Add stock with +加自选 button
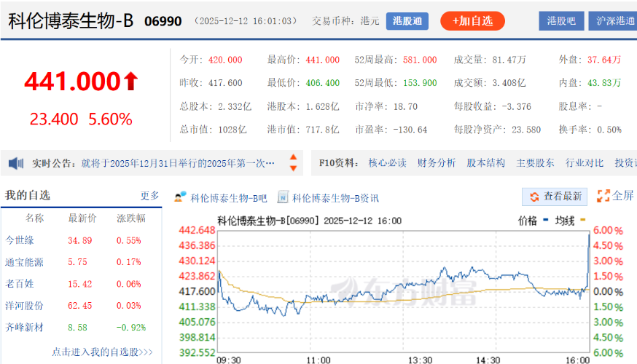Screen dimensions: 637x364 (x=472, y=21)
